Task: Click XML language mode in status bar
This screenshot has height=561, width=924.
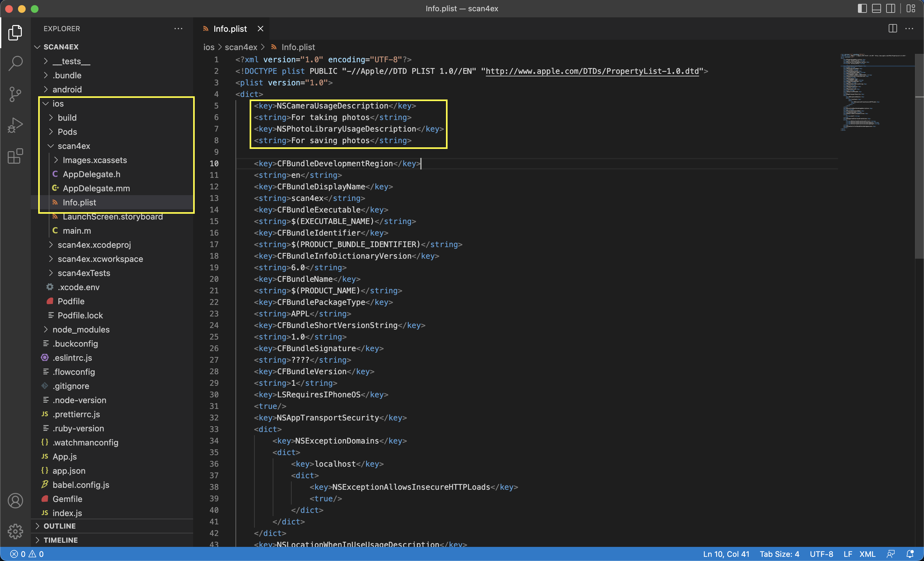Action: pyautogui.click(x=867, y=554)
